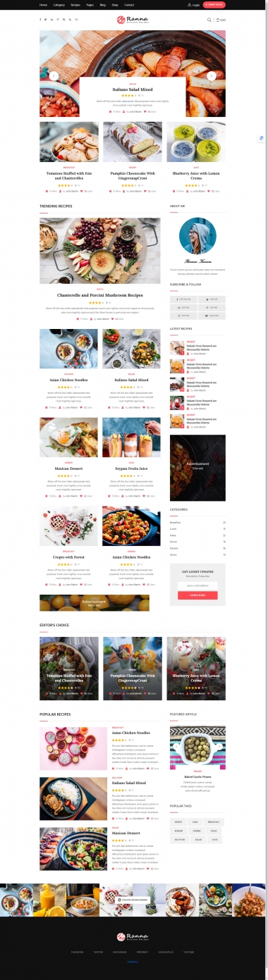
Task: Click the Login user icon
Action: tap(190, 4)
